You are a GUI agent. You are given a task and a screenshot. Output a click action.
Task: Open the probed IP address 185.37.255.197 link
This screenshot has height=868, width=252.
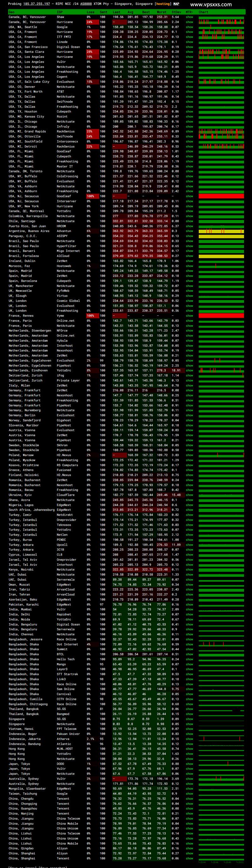tap(37, 4)
